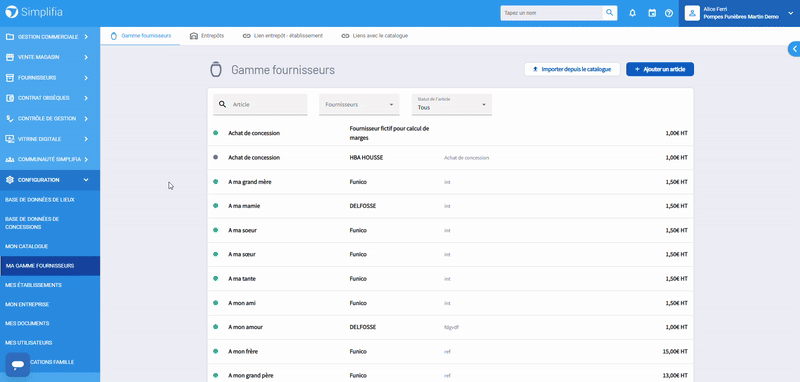
Task: Open the chat support bubble icon
Action: [18, 365]
